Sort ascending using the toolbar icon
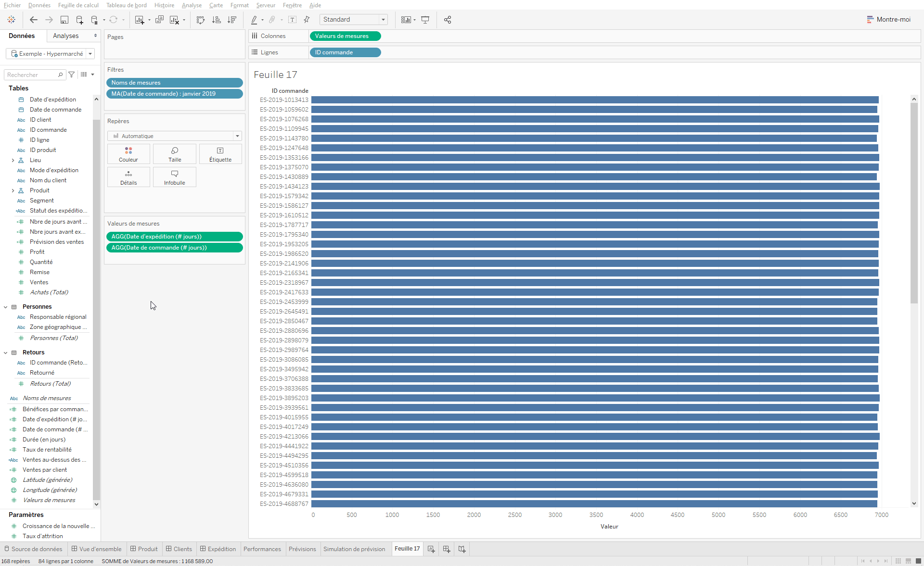 tap(217, 20)
